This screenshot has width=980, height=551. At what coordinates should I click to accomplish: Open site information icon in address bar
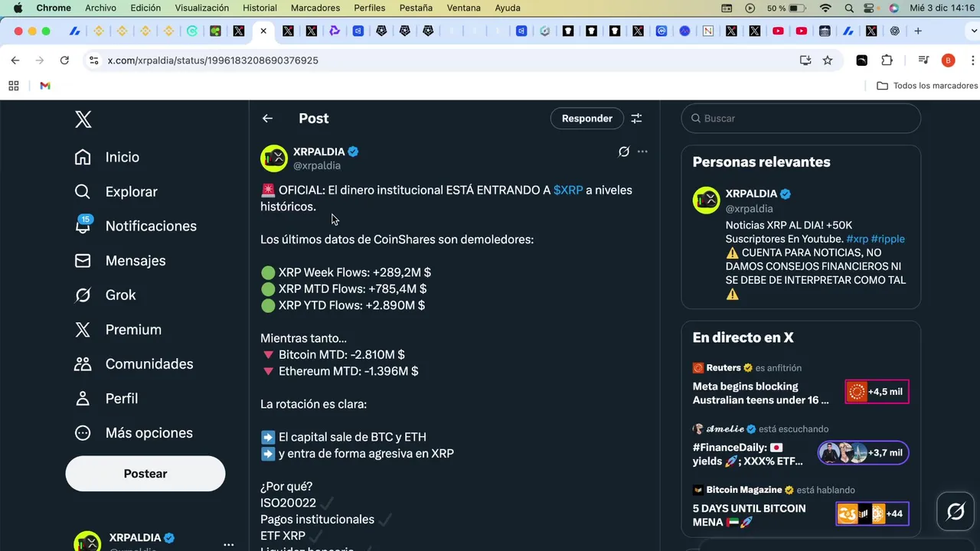coord(93,60)
